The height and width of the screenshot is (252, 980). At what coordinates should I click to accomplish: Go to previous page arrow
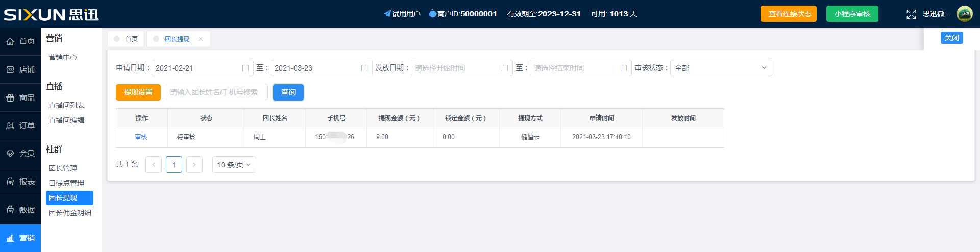click(154, 165)
